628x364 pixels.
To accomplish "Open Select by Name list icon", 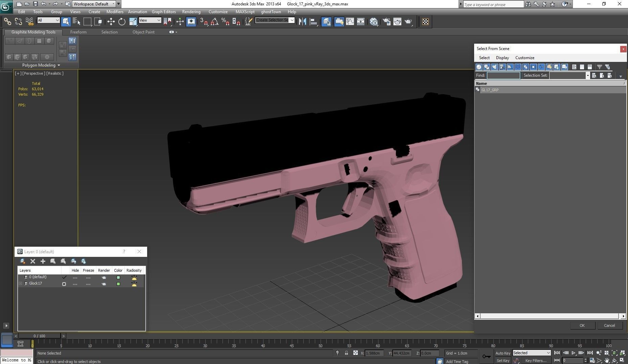I will point(76,22).
